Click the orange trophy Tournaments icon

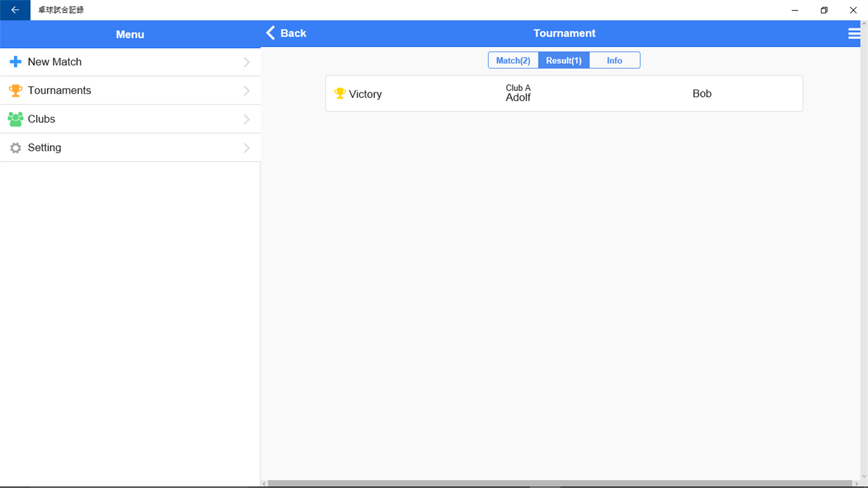pos(16,90)
